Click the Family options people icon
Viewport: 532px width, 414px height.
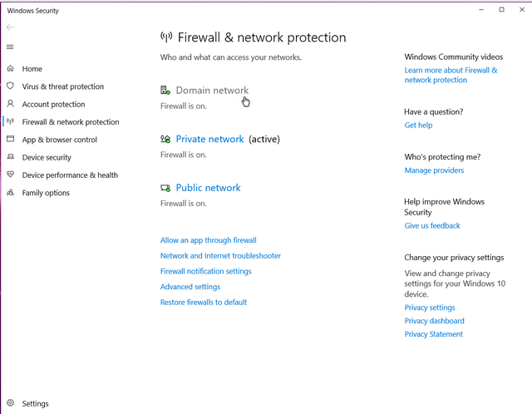click(x=11, y=192)
